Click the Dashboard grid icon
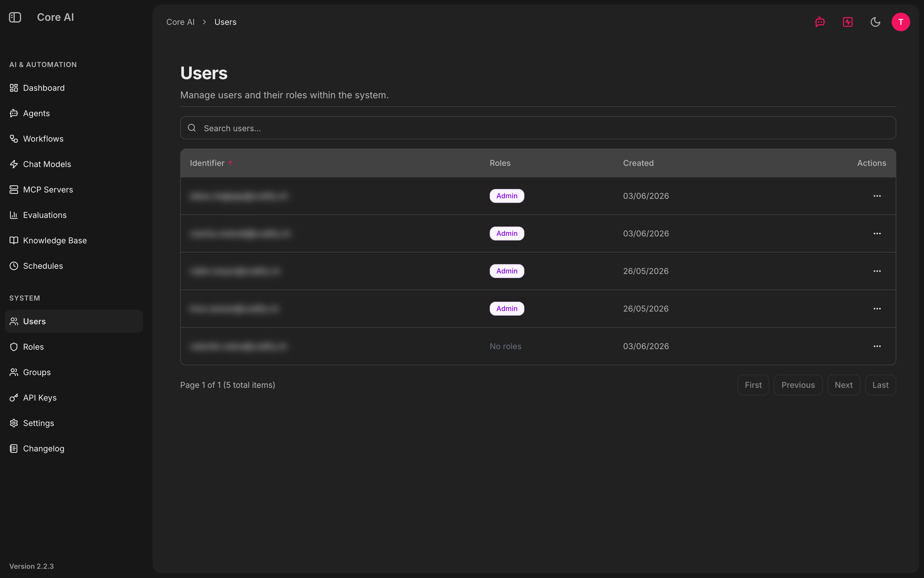 [14, 88]
